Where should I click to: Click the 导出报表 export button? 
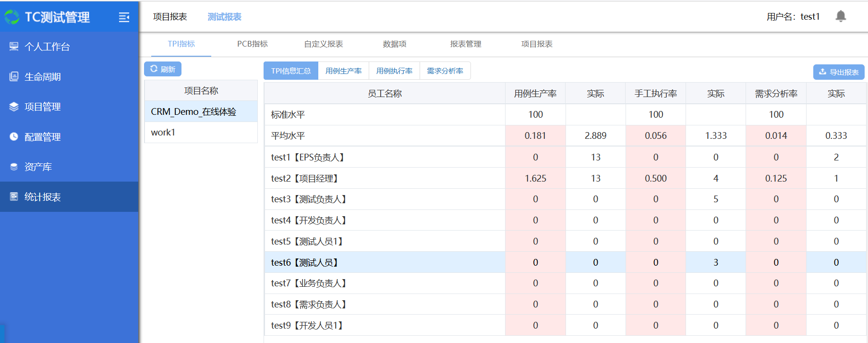(838, 72)
